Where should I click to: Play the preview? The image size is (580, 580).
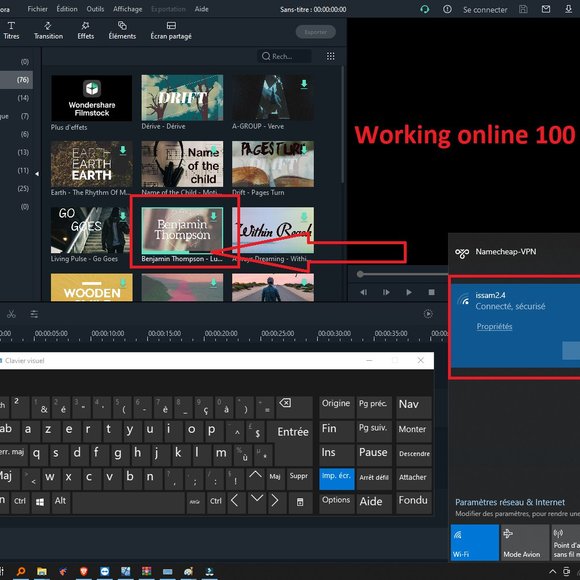(409, 292)
